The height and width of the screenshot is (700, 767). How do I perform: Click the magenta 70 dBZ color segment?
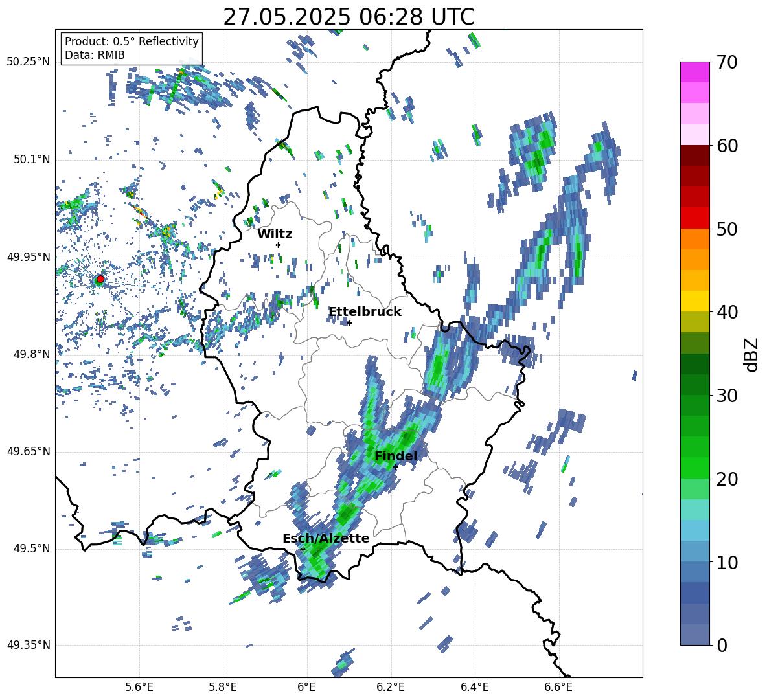pyautogui.click(x=694, y=72)
